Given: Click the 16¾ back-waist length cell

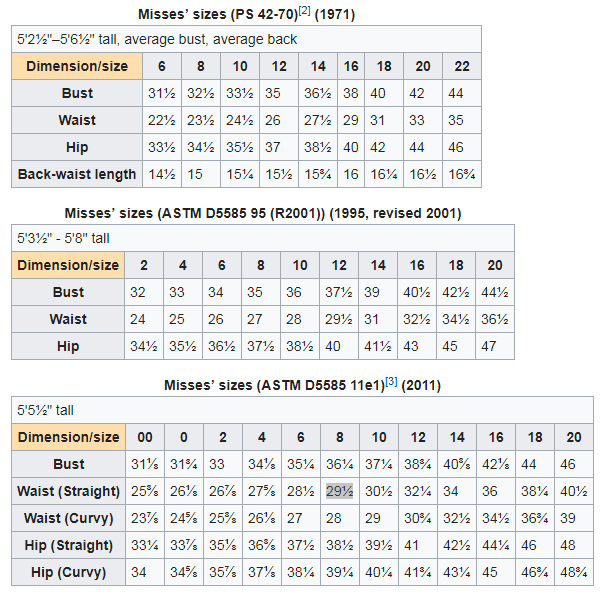Looking at the screenshot, I should tap(462, 174).
